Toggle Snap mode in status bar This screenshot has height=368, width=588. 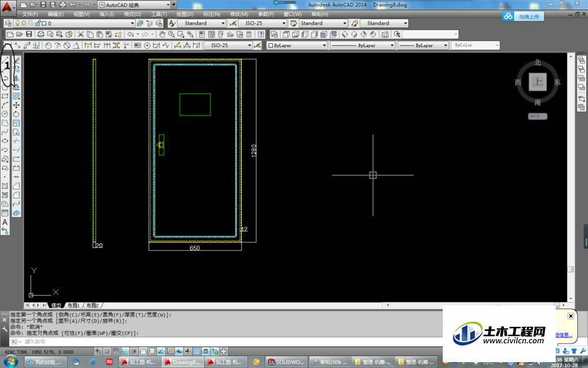coord(107,352)
